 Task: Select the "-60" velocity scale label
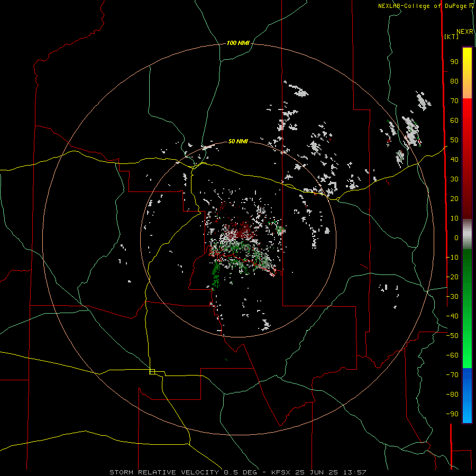[452, 355]
